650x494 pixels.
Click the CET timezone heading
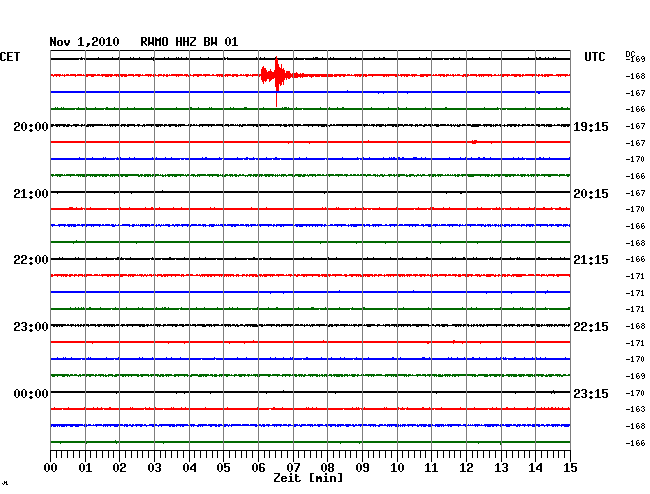(10, 57)
